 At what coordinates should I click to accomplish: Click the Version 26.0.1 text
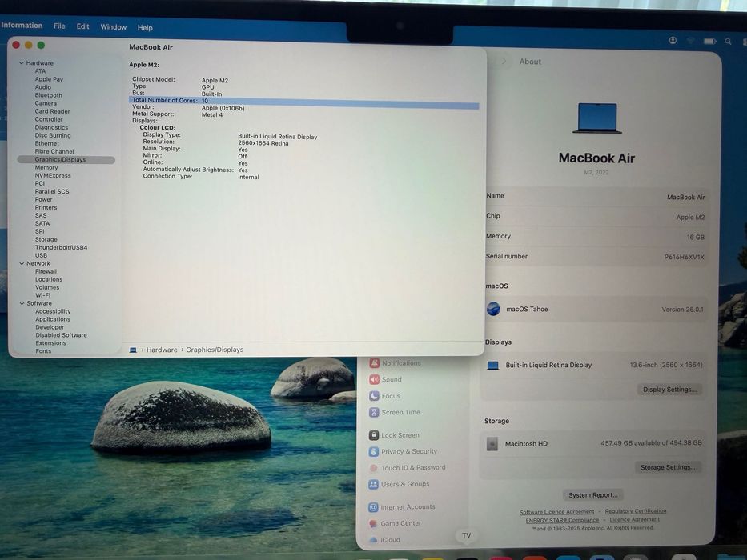682,310
